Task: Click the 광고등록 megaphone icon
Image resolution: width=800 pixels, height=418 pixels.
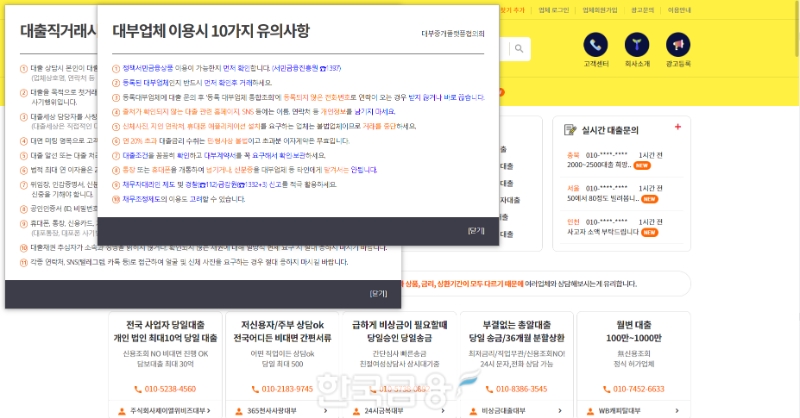Action: pyautogui.click(x=678, y=45)
